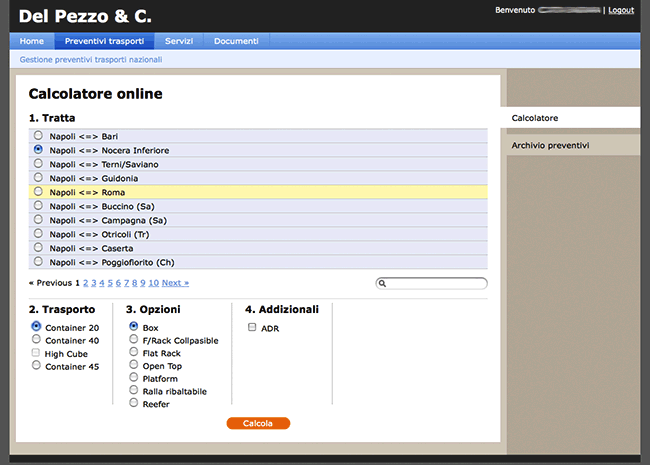Switch to the Servizi tab
650x465 pixels.
pyautogui.click(x=179, y=41)
